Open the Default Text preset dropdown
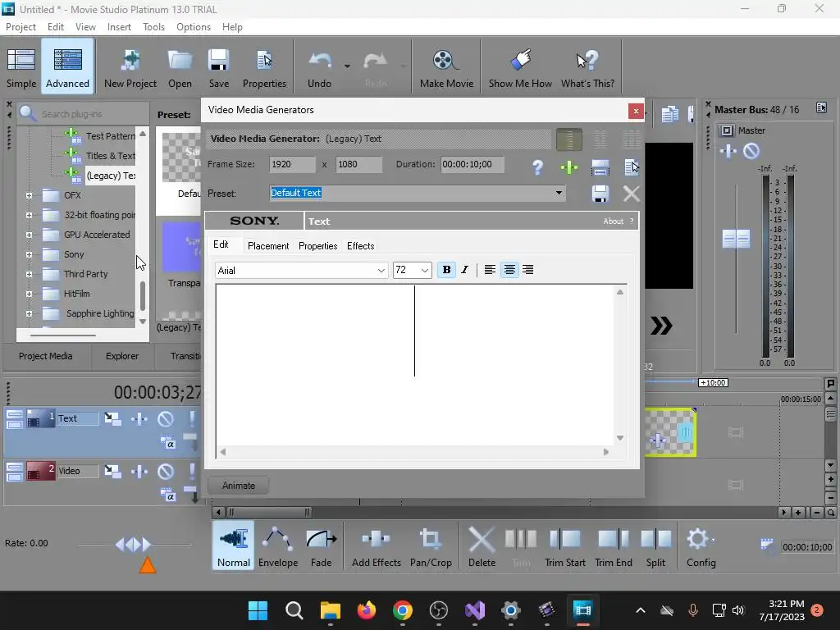Screen dimensions: 840x630 (x=559, y=193)
